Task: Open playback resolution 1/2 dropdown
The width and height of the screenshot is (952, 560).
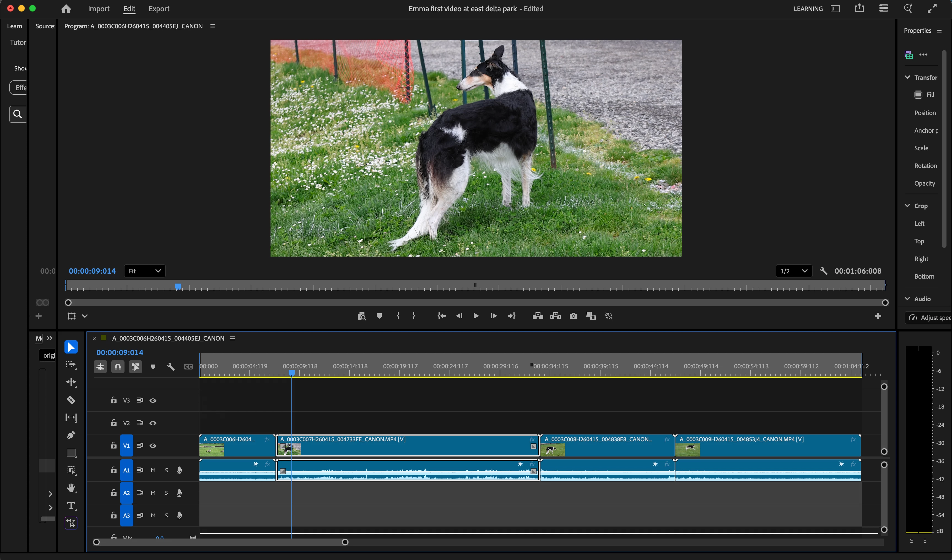Action: (793, 271)
